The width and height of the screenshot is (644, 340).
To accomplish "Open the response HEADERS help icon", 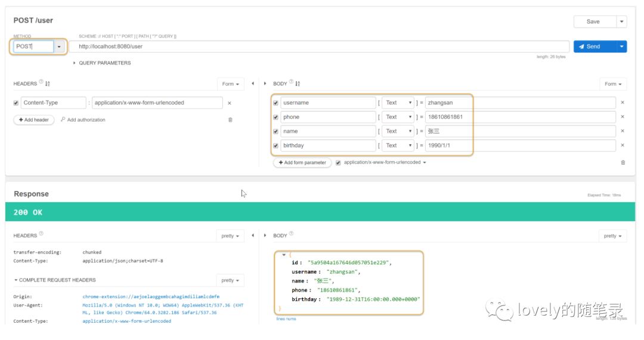I will [x=41, y=233].
